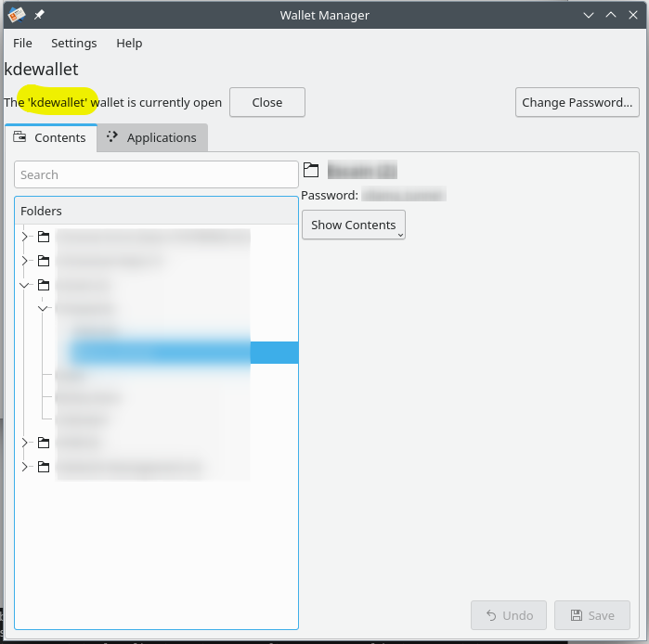Open the Settings menu
This screenshot has height=644, width=649.
[73, 43]
